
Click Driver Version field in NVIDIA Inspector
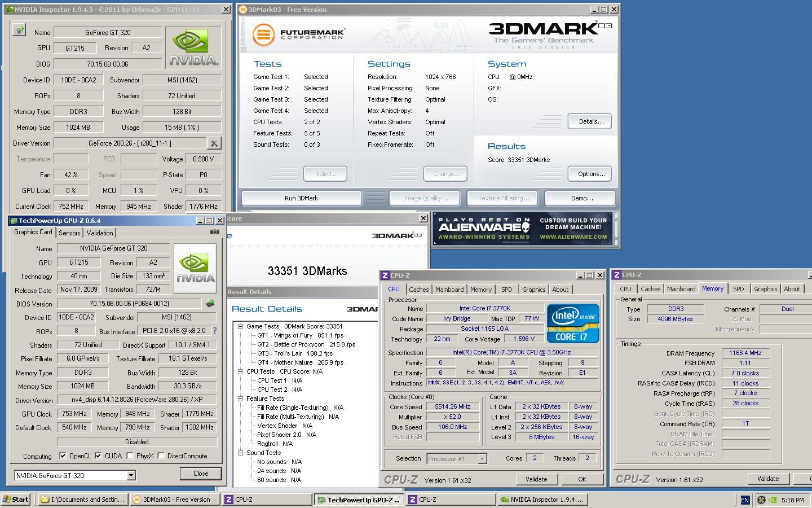point(130,143)
